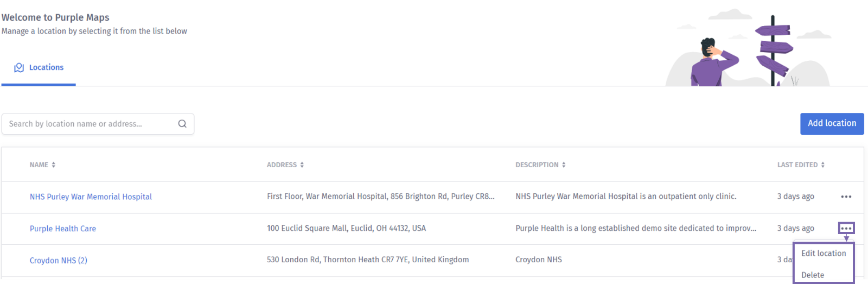The height and width of the screenshot is (284, 868).
Task: Click the Add location button
Action: pos(832,123)
